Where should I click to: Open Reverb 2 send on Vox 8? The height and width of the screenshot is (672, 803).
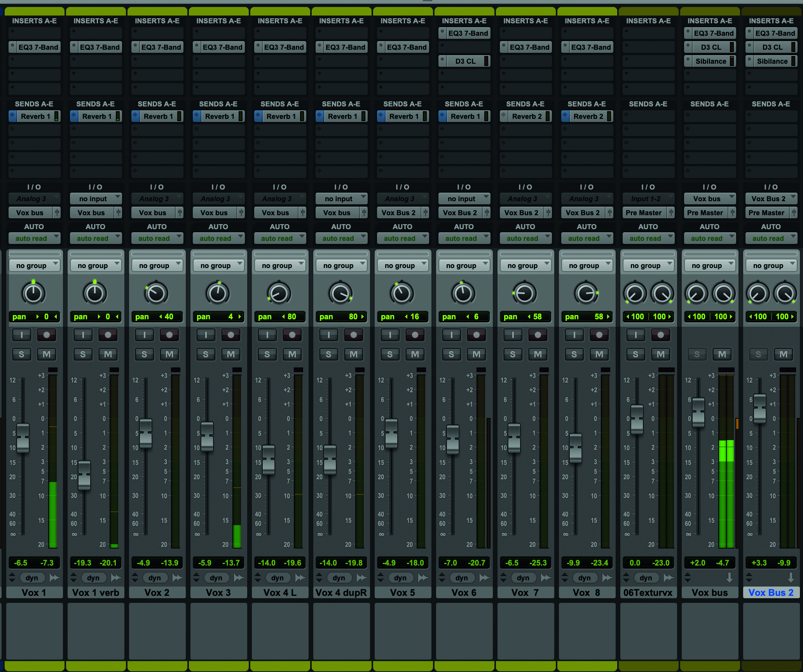(588, 116)
